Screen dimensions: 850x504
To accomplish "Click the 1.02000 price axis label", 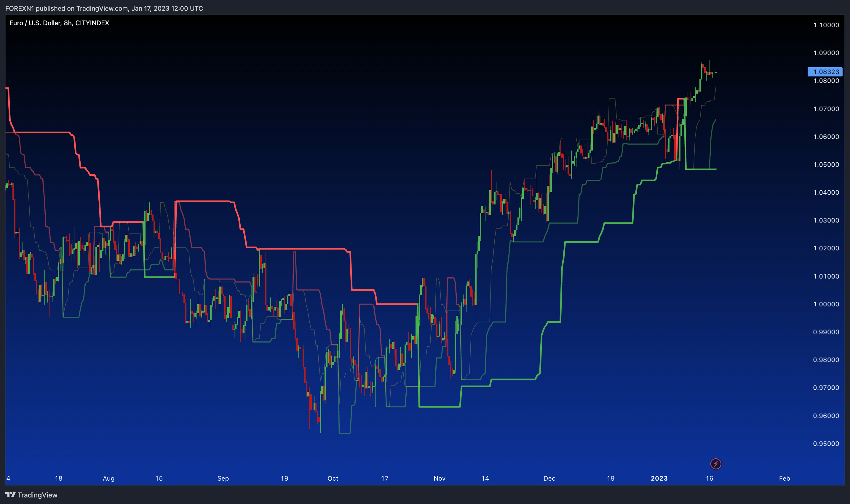I will (826, 248).
